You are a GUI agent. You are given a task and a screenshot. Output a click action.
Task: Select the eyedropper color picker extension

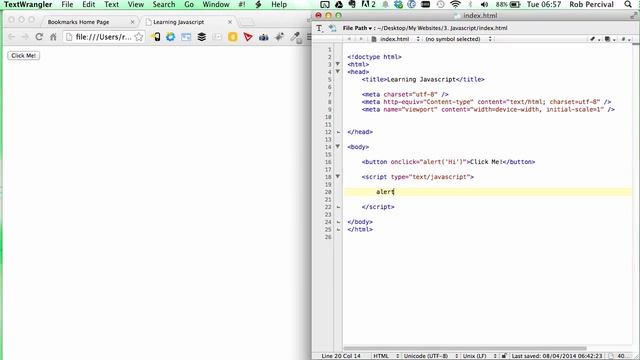295,37
